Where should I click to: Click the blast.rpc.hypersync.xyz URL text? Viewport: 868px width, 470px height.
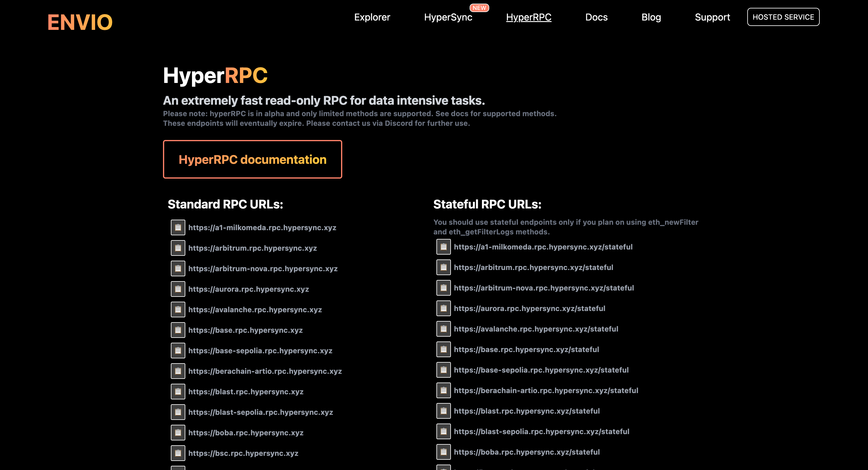click(x=246, y=392)
